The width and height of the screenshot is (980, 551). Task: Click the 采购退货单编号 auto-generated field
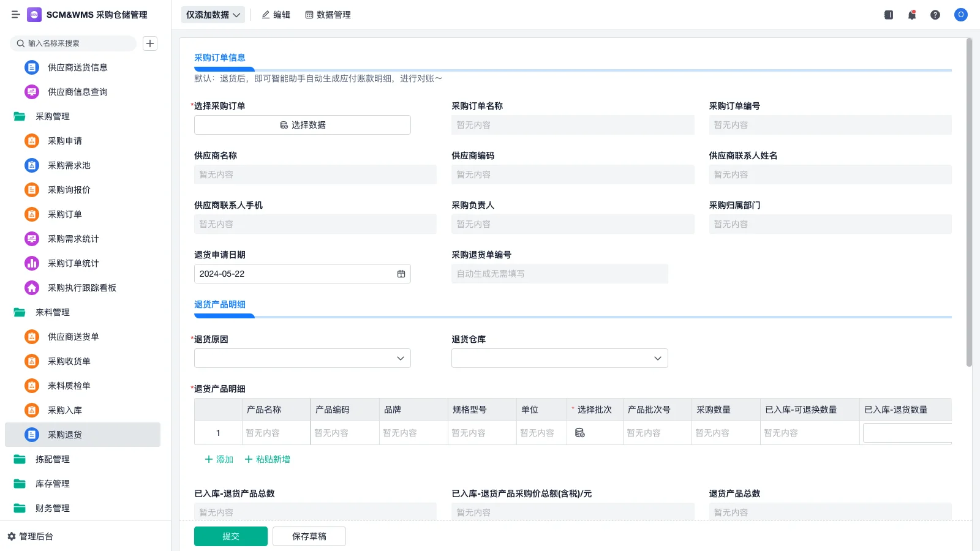560,274
